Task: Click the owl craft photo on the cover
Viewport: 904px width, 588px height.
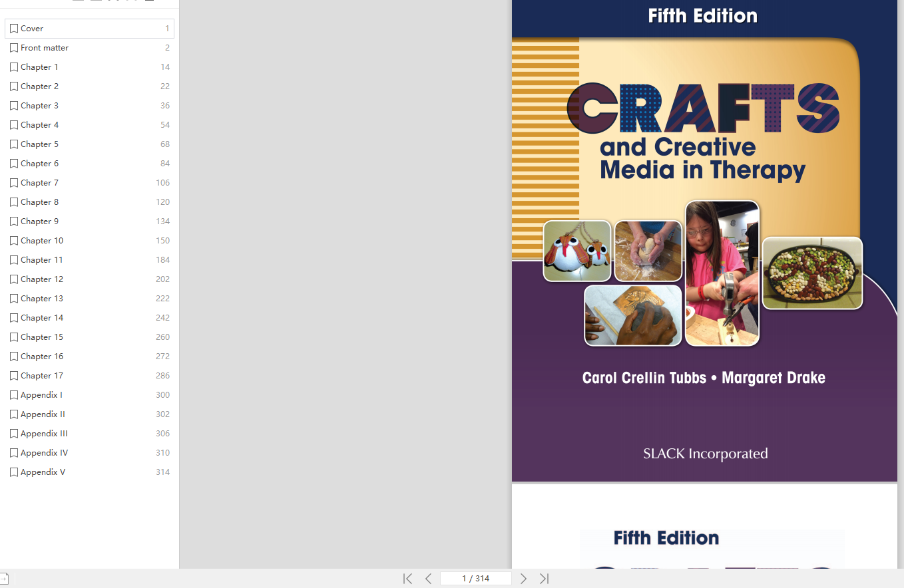Action: point(577,251)
